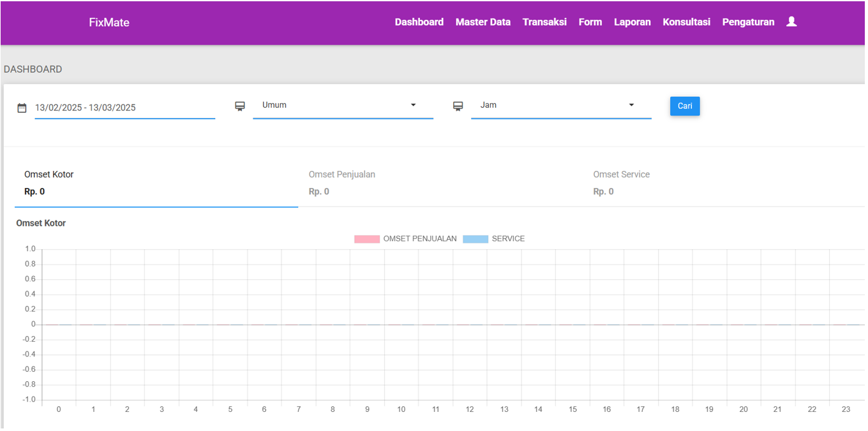Select the Omset Service tab

coord(724,183)
